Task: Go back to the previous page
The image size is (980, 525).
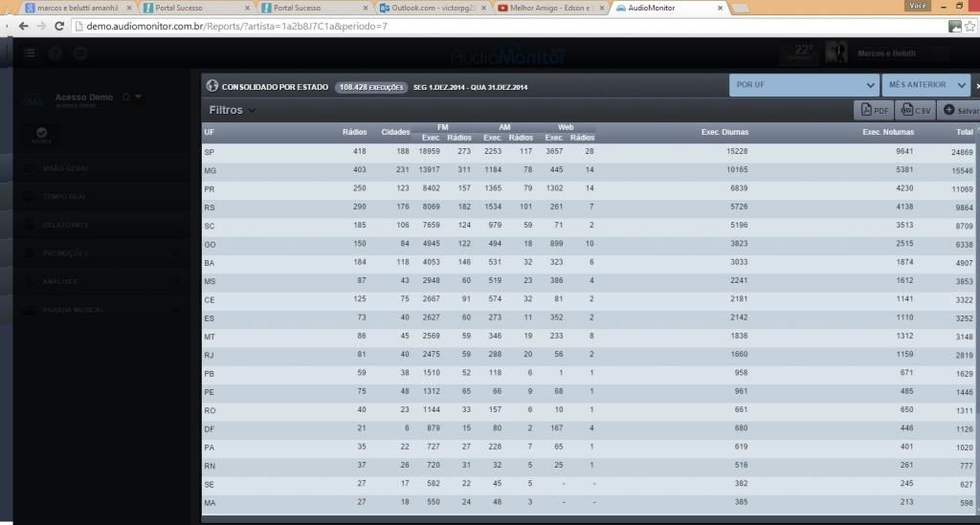Action: pos(12,26)
